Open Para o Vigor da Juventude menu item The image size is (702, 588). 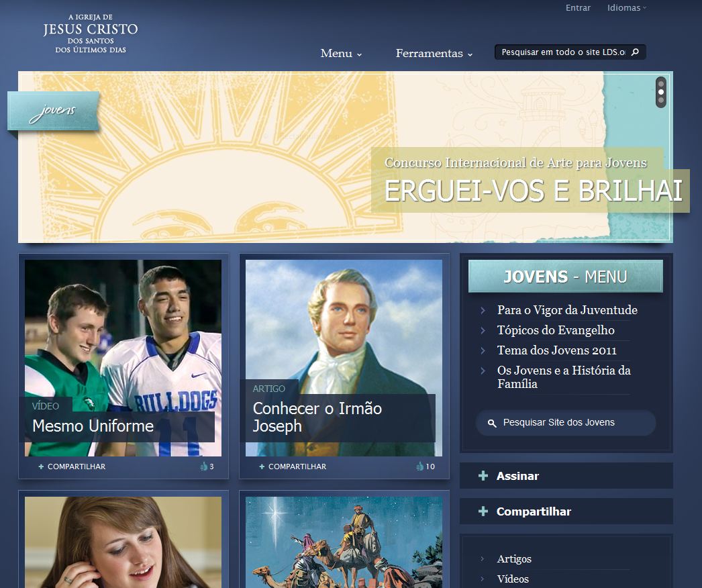[566, 310]
